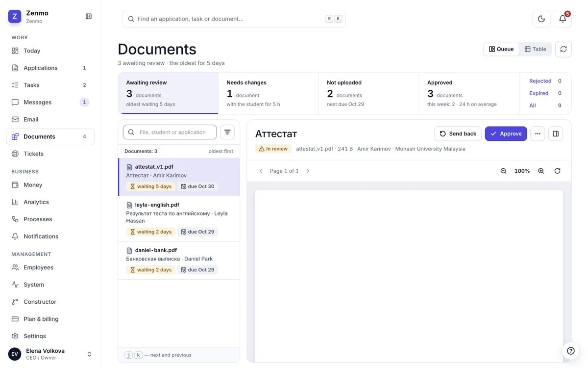Select daniel-bank.pdf in the queue
This screenshot has width=588, height=368.
(x=179, y=261)
